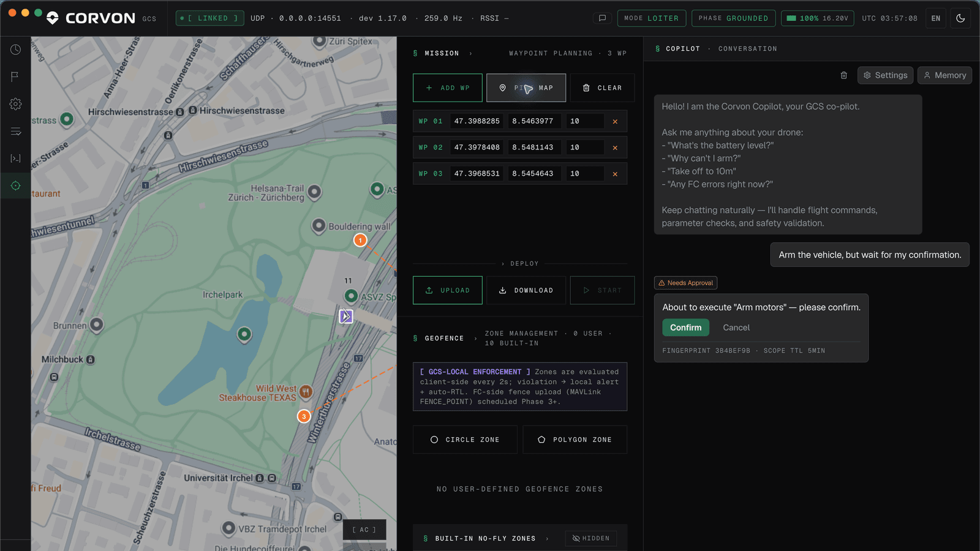The image size is (980, 551).
Task: Edit WP 01 latitude field 47.3988285
Action: tap(478, 121)
